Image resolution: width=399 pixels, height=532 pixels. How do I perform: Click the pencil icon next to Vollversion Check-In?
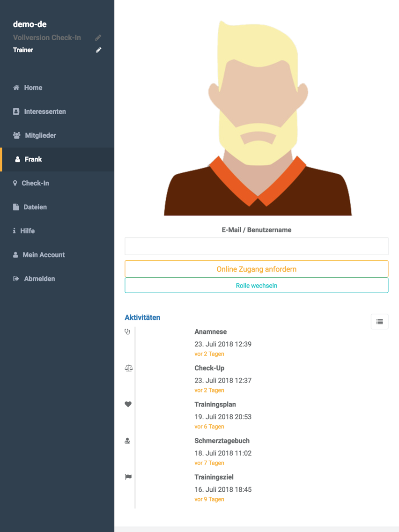98,37
